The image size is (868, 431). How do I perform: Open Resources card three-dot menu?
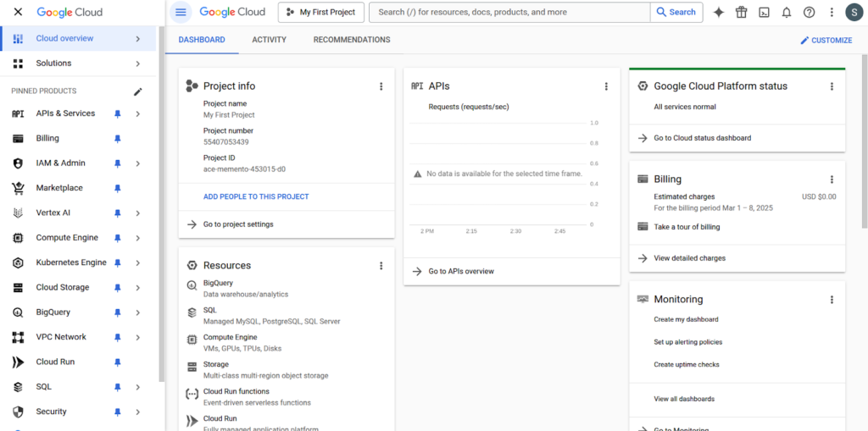point(381,266)
